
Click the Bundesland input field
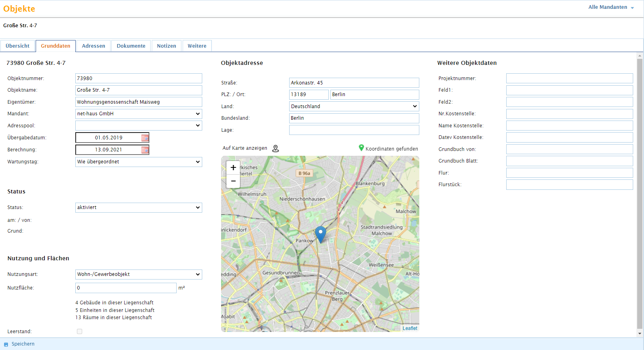[x=354, y=118]
